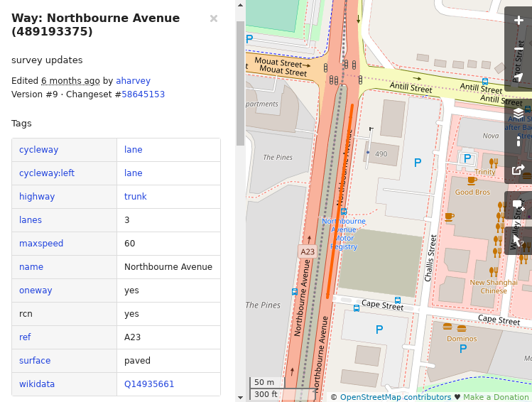Click the '6 months ago' edit time
This screenshot has height=402, width=532.
tap(70, 81)
